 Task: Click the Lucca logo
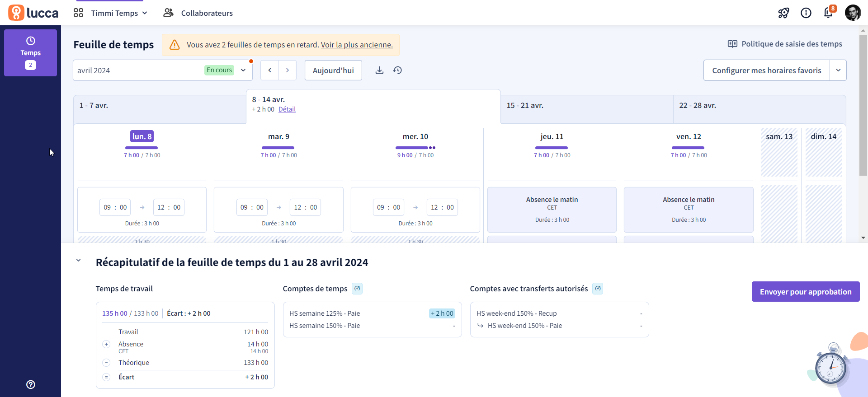pyautogui.click(x=33, y=13)
